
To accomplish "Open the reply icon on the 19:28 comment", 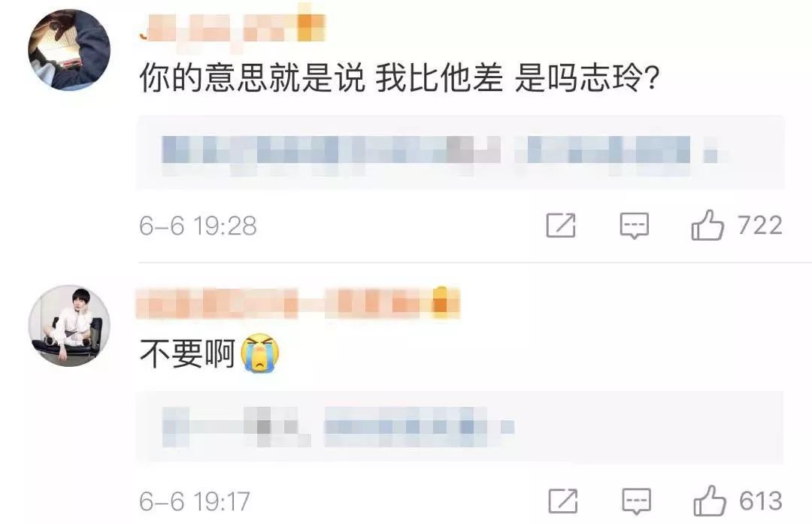I will (x=635, y=226).
